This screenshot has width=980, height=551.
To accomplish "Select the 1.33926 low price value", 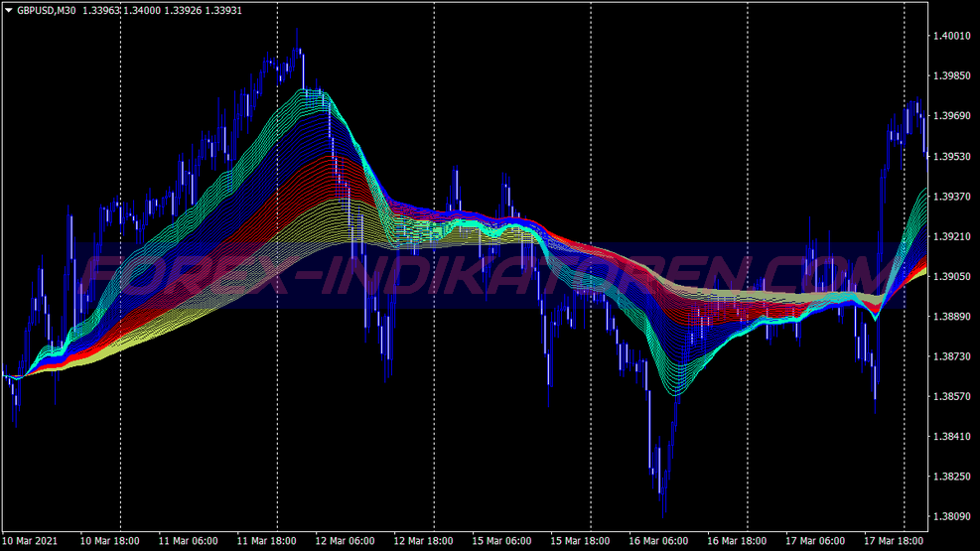I will 183,11.
